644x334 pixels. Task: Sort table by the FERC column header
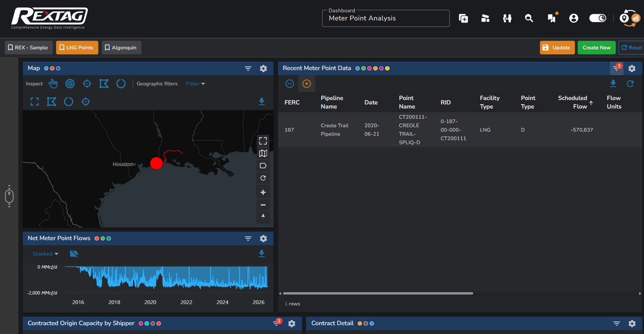pyautogui.click(x=292, y=102)
